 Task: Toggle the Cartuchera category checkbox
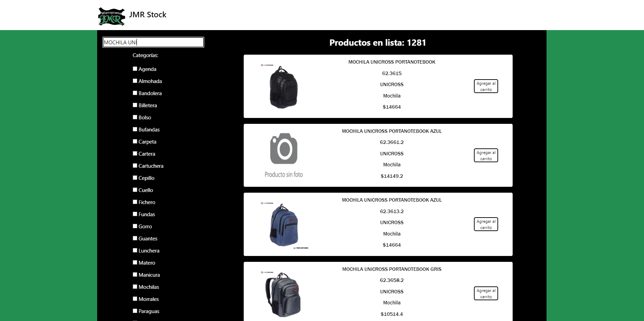click(x=135, y=166)
